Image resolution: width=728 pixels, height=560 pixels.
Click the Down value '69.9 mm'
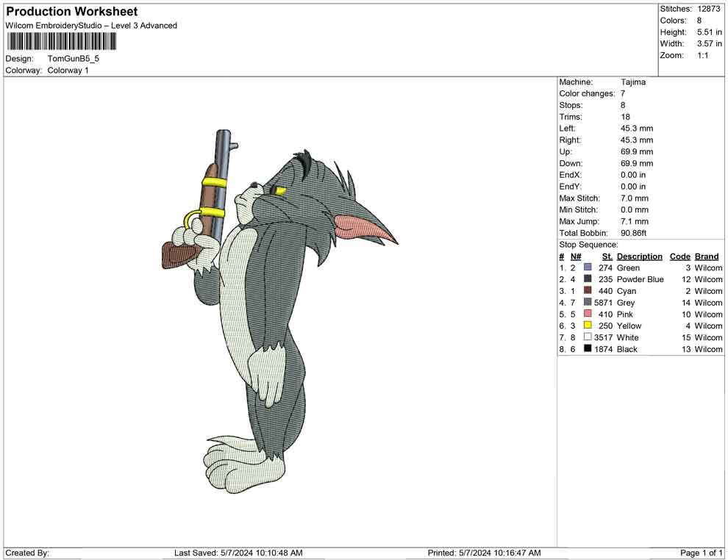[x=637, y=163]
